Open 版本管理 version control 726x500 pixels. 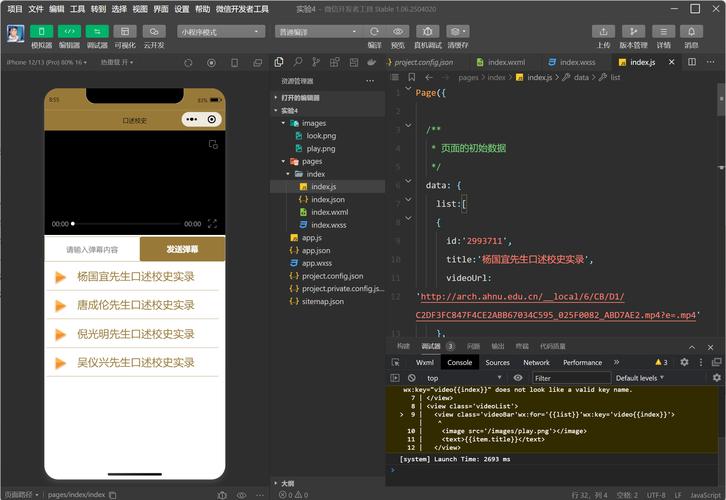coord(633,31)
